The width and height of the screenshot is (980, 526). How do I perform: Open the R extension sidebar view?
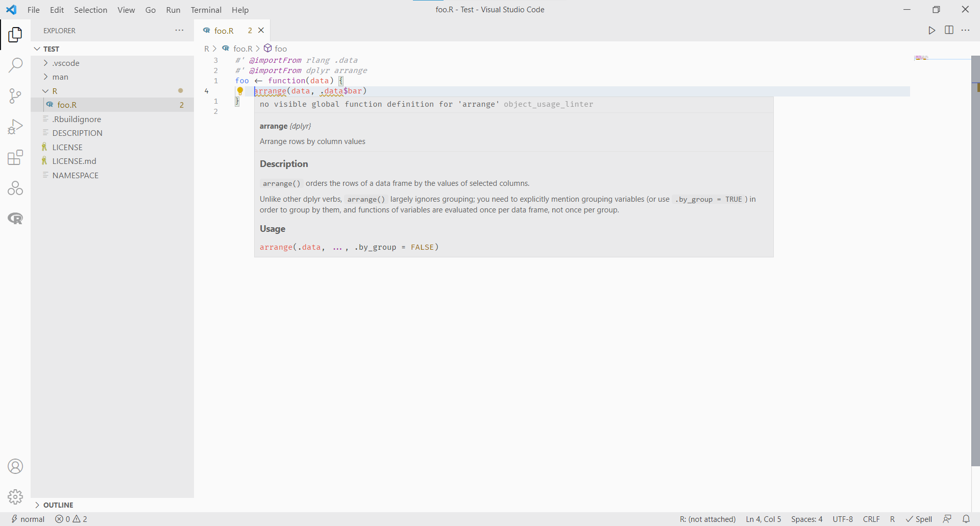(15, 219)
